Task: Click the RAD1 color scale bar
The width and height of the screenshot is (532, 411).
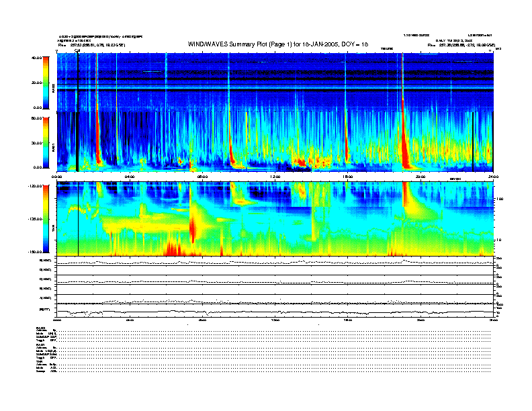Action: (46, 142)
